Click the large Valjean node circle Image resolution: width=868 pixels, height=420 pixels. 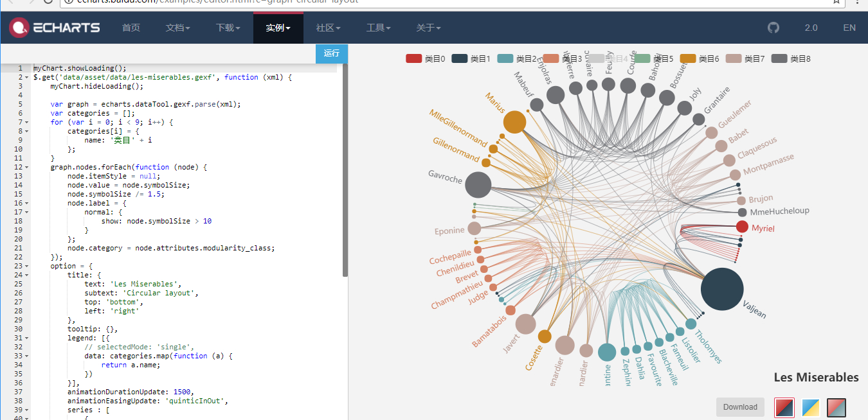[x=722, y=290]
